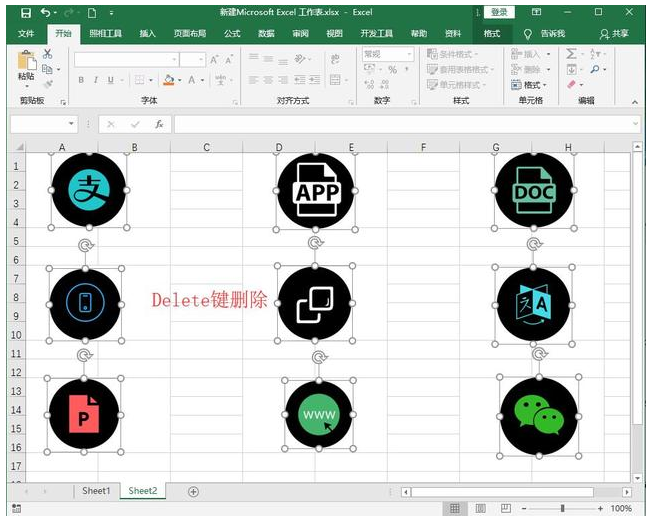Switch to the Sheet1 worksheet tab
Viewport: 654px width, 518px height.
click(x=96, y=491)
